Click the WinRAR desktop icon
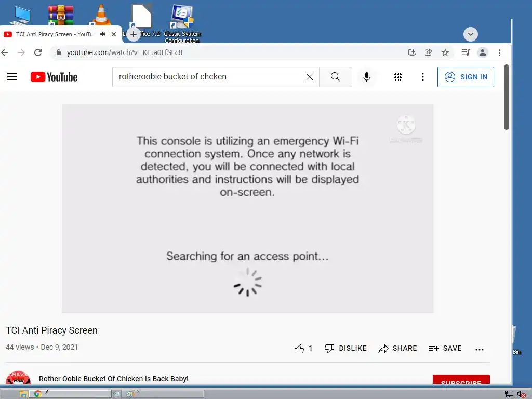Screen dimensions: 532x399 pyautogui.click(x=60, y=16)
